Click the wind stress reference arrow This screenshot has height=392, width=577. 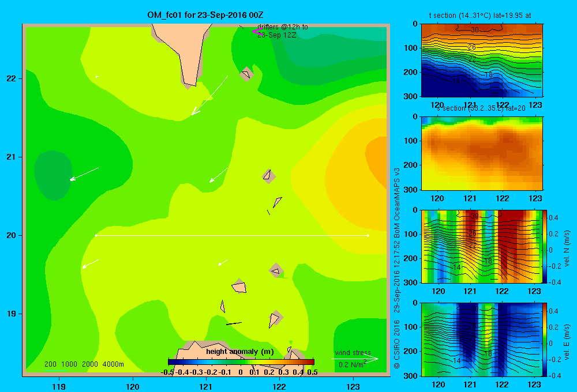click(355, 359)
